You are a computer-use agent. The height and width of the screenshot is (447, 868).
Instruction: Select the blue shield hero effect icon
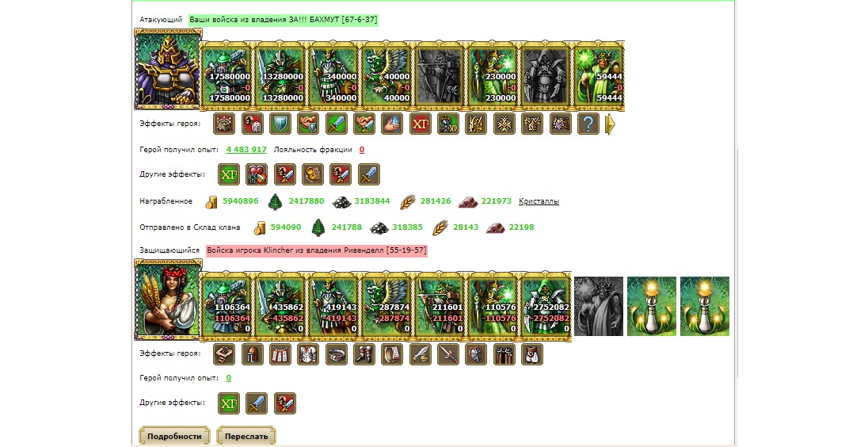click(280, 124)
